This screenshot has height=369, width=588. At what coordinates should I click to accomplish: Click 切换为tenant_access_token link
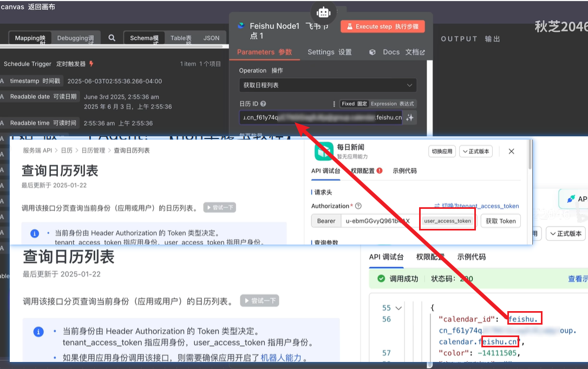pos(476,206)
